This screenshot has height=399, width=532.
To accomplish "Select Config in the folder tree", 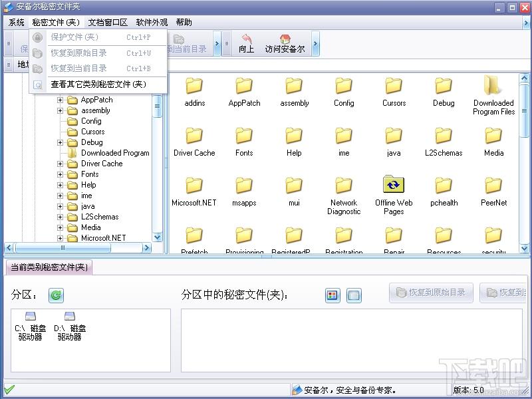I will coord(91,121).
